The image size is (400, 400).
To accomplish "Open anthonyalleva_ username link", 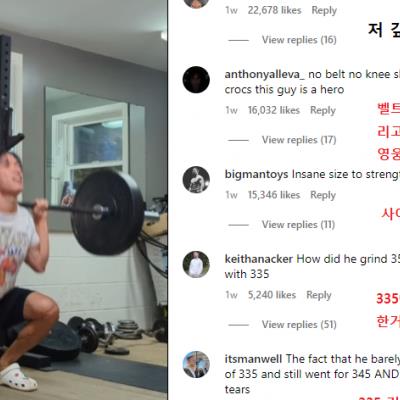I will (265, 74).
